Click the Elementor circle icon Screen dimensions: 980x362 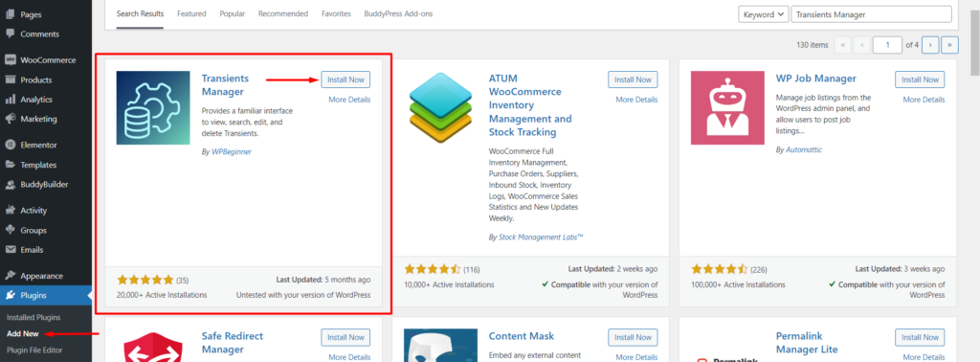[10, 145]
